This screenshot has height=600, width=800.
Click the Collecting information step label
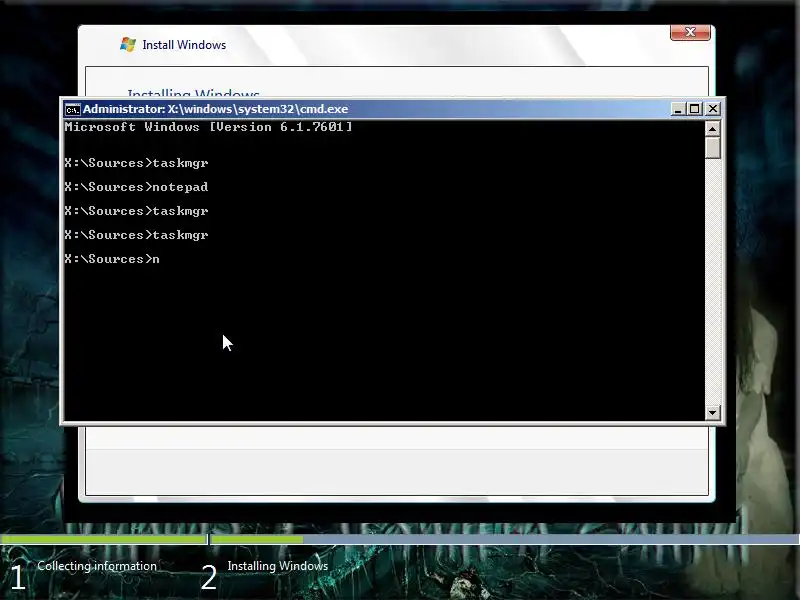(x=97, y=566)
